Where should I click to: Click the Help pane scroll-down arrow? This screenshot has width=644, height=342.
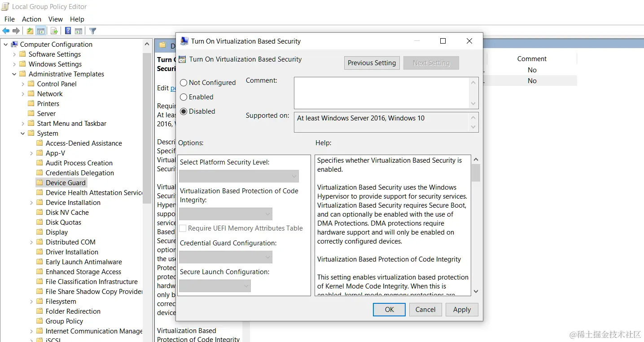click(x=476, y=291)
